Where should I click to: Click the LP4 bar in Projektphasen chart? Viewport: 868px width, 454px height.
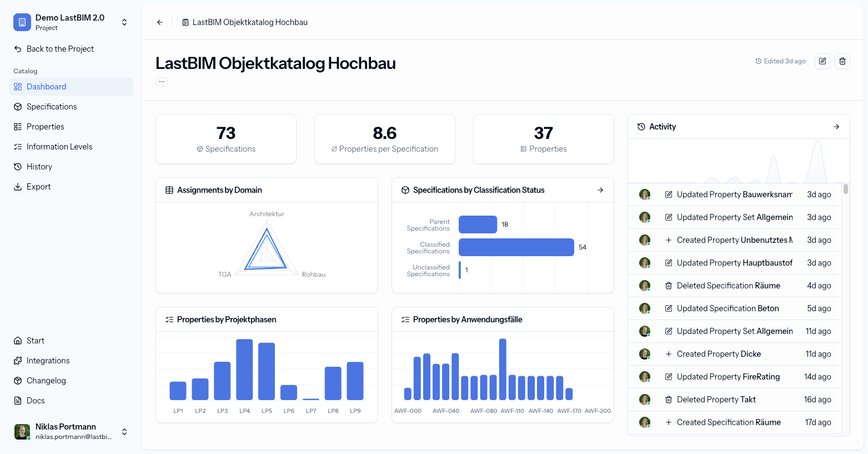pyautogui.click(x=244, y=370)
